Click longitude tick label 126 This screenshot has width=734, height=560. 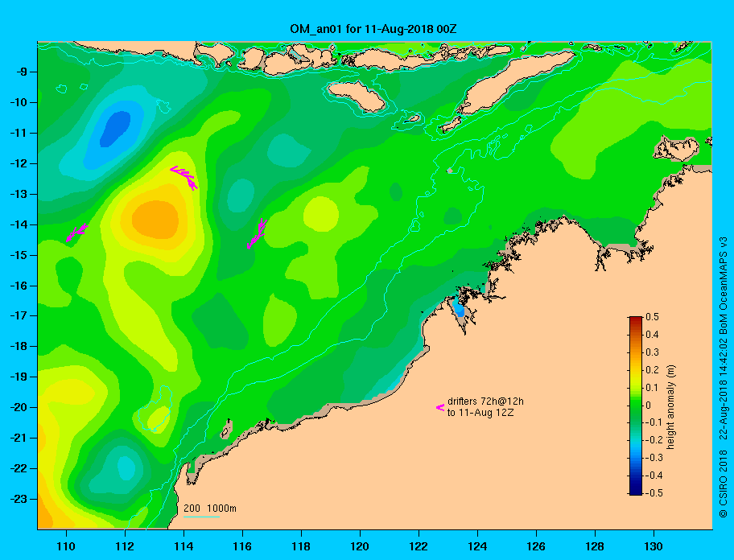click(x=536, y=546)
